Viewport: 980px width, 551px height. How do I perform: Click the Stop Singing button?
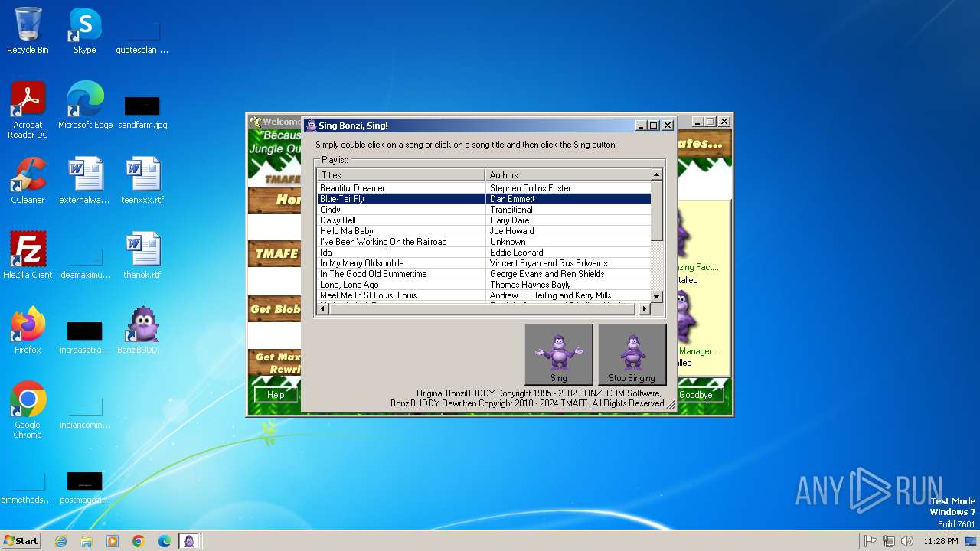pos(632,354)
